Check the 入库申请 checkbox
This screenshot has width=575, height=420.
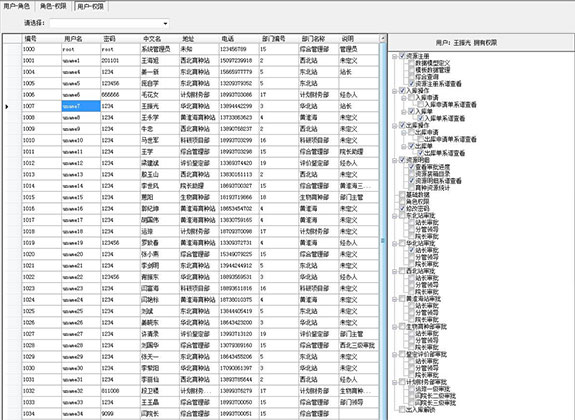[411, 97]
